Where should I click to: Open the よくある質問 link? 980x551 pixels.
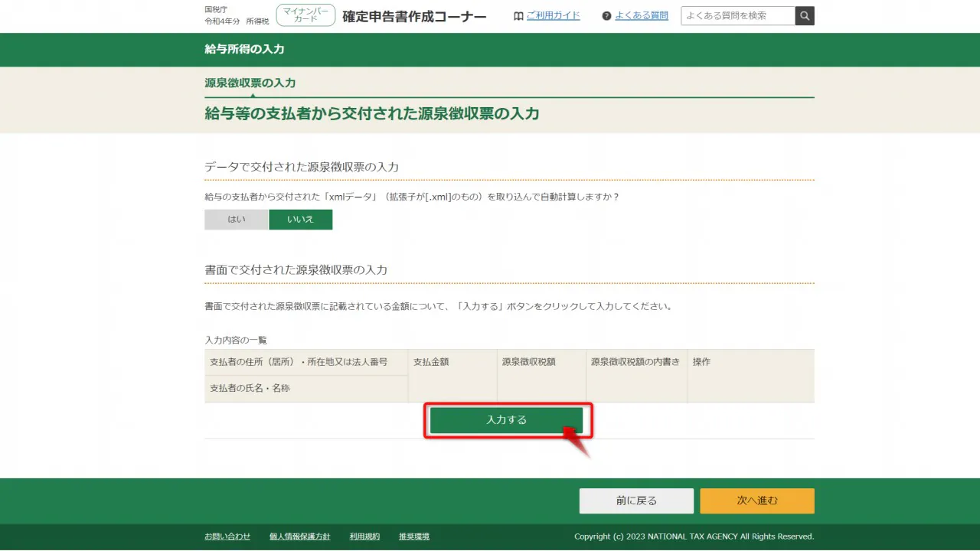(x=642, y=16)
